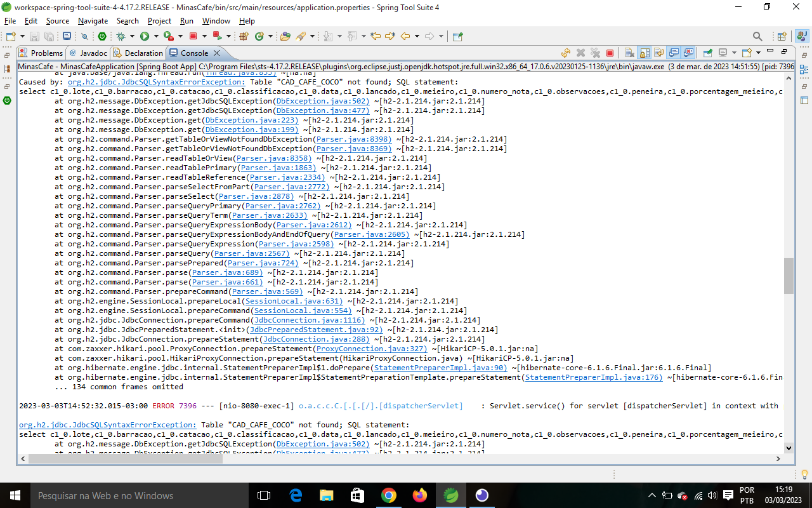Click the Firefox taskbar icon
Viewport: 812px width, 508px height.
click(x=419, y=495)
